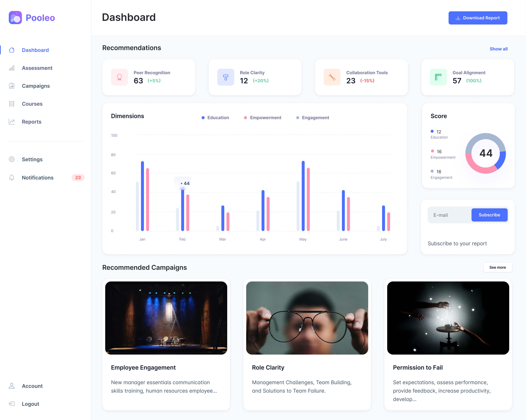526x420 pixels.
Task: Click the score donut chart showing 44
Action: tap(485, 153)
